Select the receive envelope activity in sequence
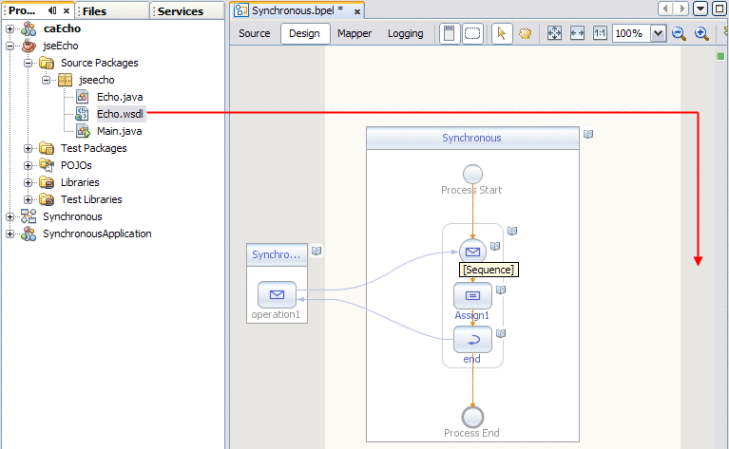Screen dimensions: 729x449 pyautogui.click(x=472, y=251)
